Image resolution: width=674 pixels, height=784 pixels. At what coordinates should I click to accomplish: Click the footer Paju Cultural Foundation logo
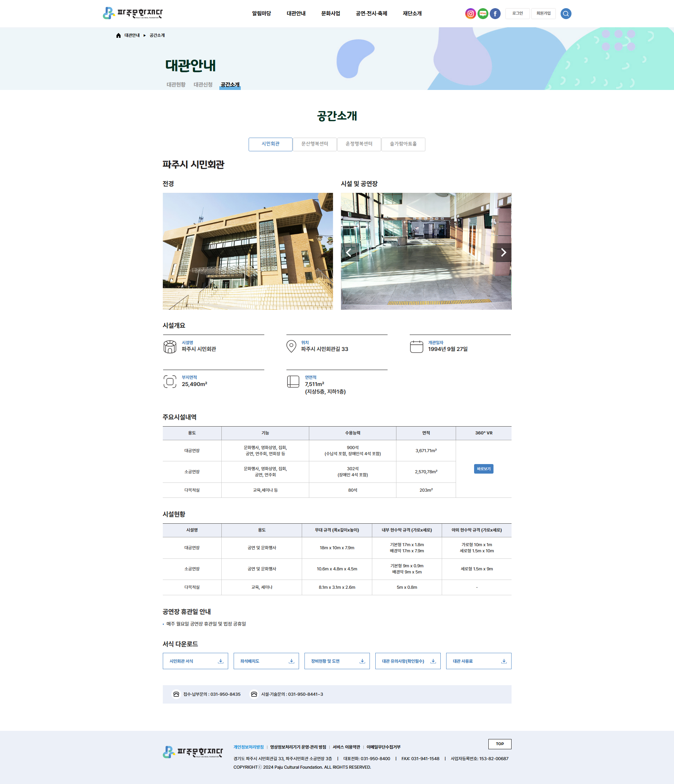tap(193, 752)
